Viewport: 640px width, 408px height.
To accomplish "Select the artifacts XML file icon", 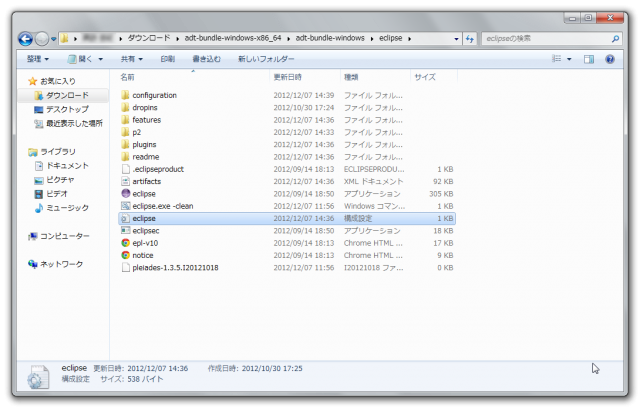I will pos(125,181).
